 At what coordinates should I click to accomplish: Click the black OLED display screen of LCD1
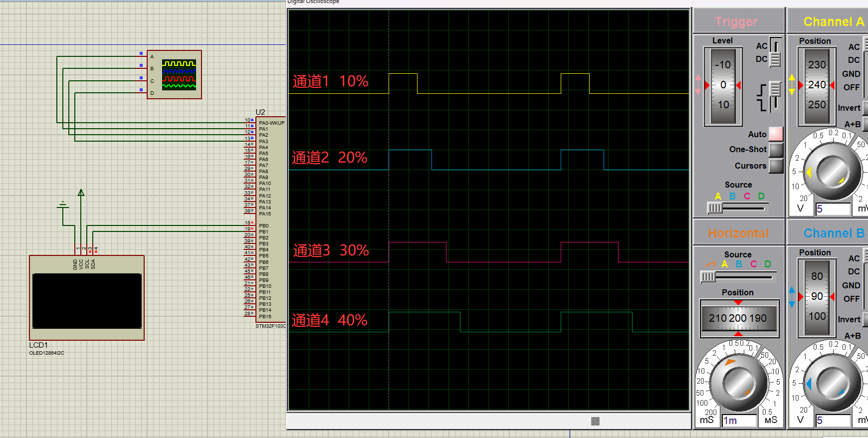(x=87, y=301)
